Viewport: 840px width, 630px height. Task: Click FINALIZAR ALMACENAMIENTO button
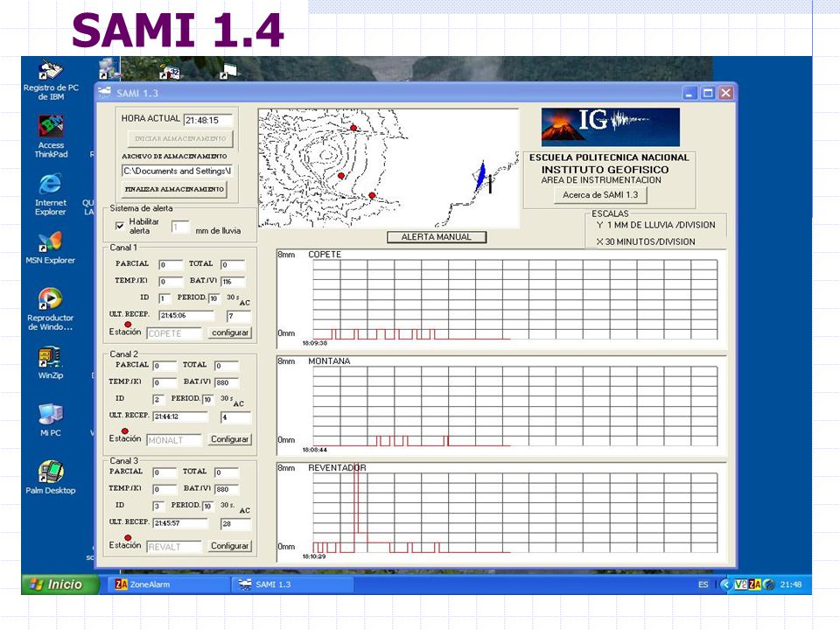tap(174, 189)
